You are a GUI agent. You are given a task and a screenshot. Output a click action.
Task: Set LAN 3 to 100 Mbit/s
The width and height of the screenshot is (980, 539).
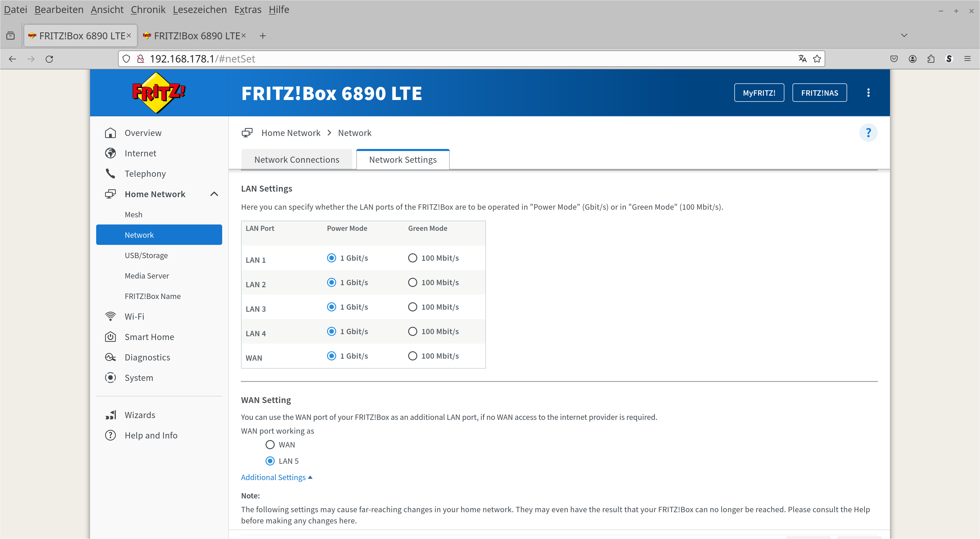point(412,307)
